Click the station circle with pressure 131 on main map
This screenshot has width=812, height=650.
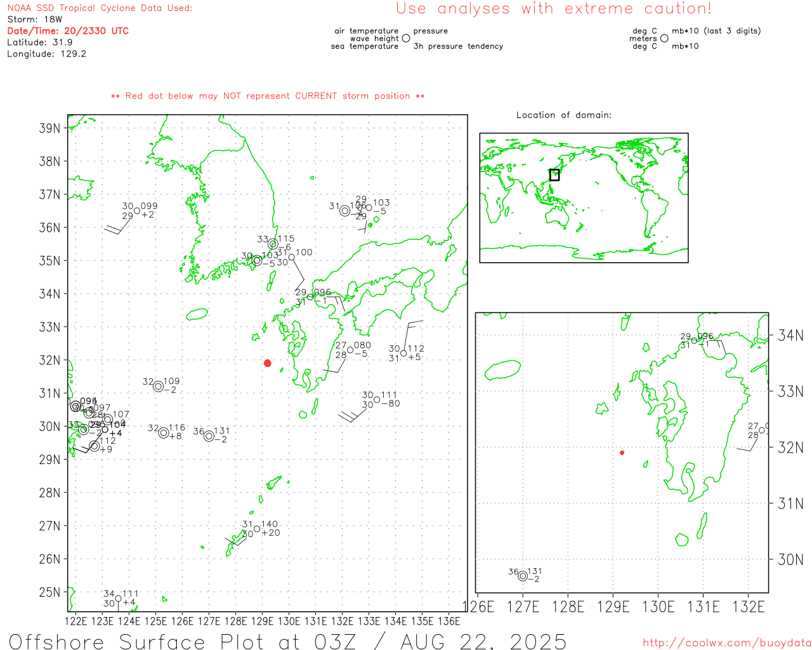tap(209, 435)
